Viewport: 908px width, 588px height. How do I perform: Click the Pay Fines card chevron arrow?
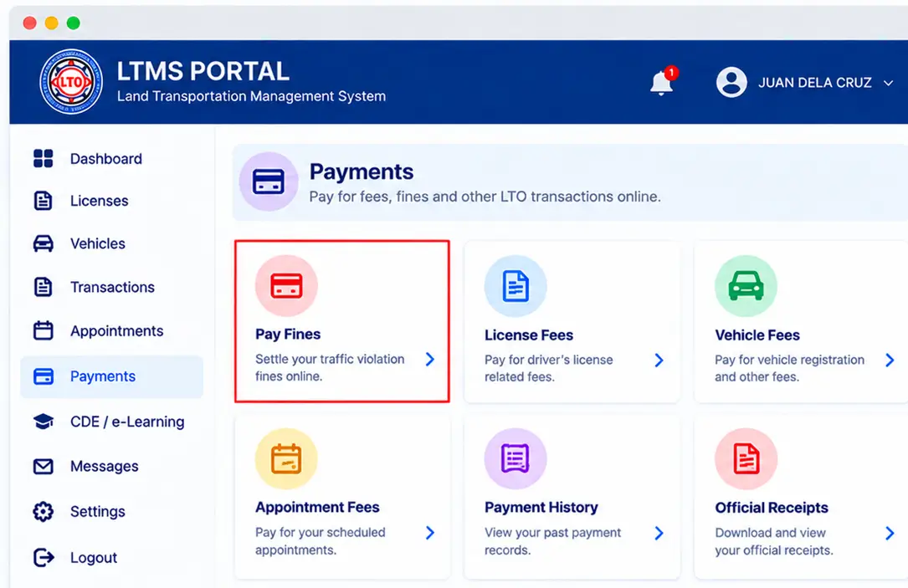(x=429, y=360)
